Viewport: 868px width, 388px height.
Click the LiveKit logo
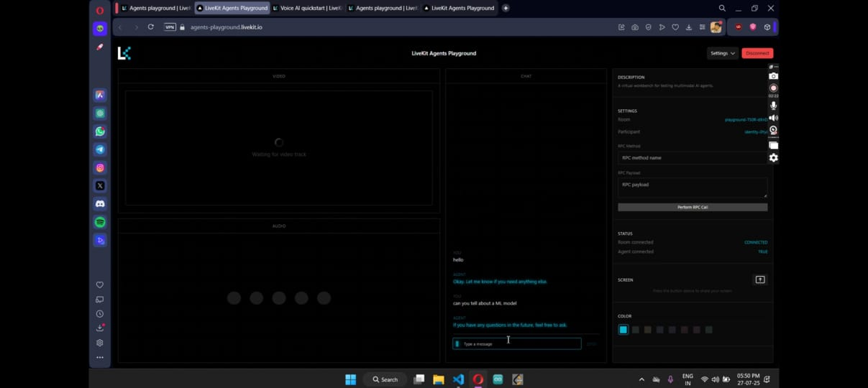click(x=124, y=53)
